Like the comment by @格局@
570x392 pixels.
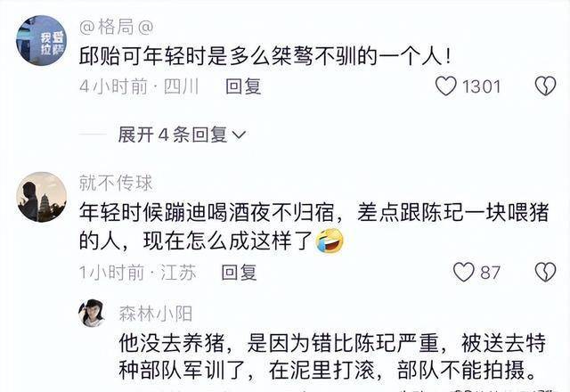click(x=445, y=86)
